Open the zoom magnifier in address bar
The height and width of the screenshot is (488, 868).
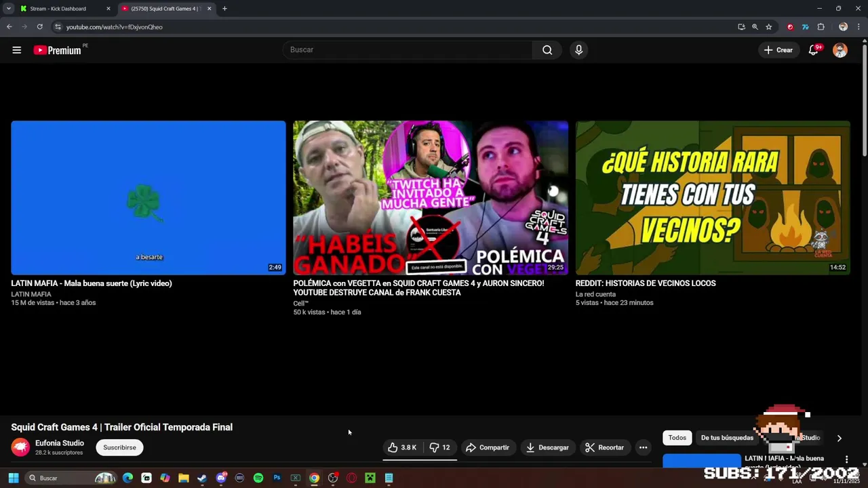pos(755,27)
